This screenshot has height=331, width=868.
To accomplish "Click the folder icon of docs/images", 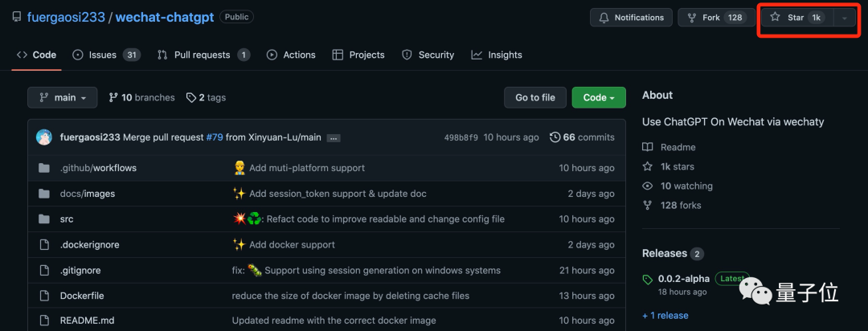I will (44, 194).
